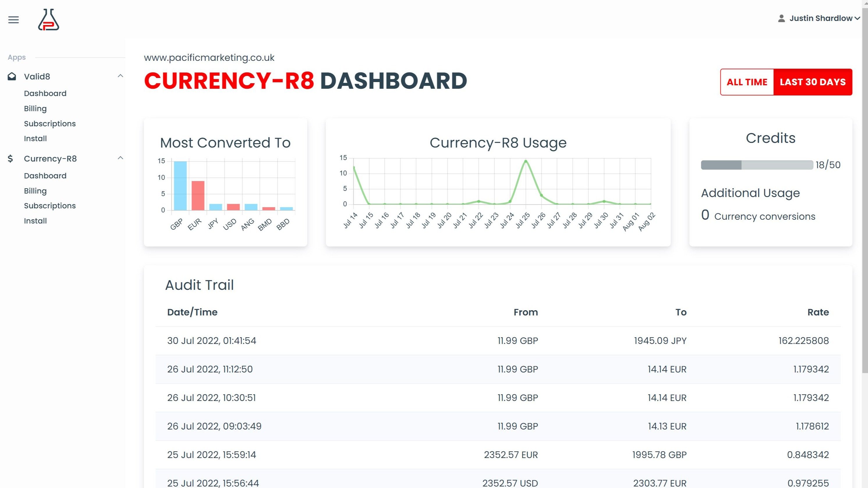Toggle the Audit Trail Rate column sorting
Screen dimensions: 868x488
click(818, 312)
